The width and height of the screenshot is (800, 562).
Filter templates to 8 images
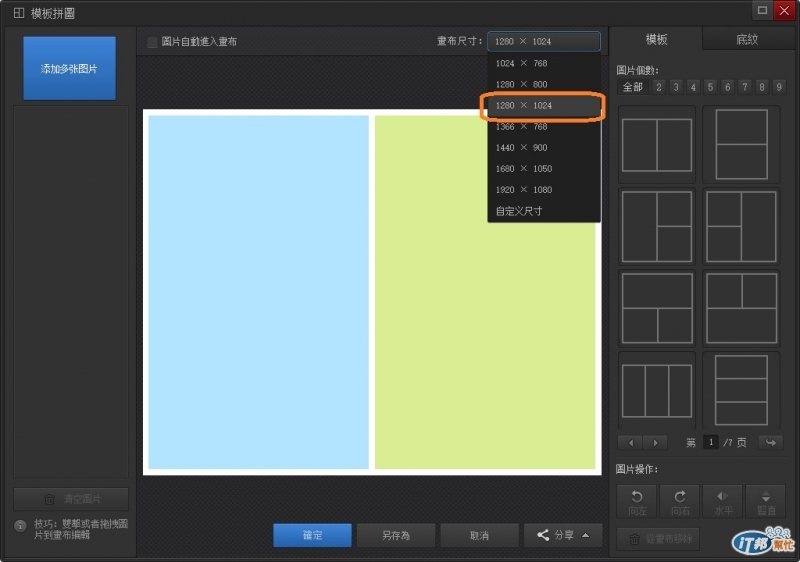762,87
